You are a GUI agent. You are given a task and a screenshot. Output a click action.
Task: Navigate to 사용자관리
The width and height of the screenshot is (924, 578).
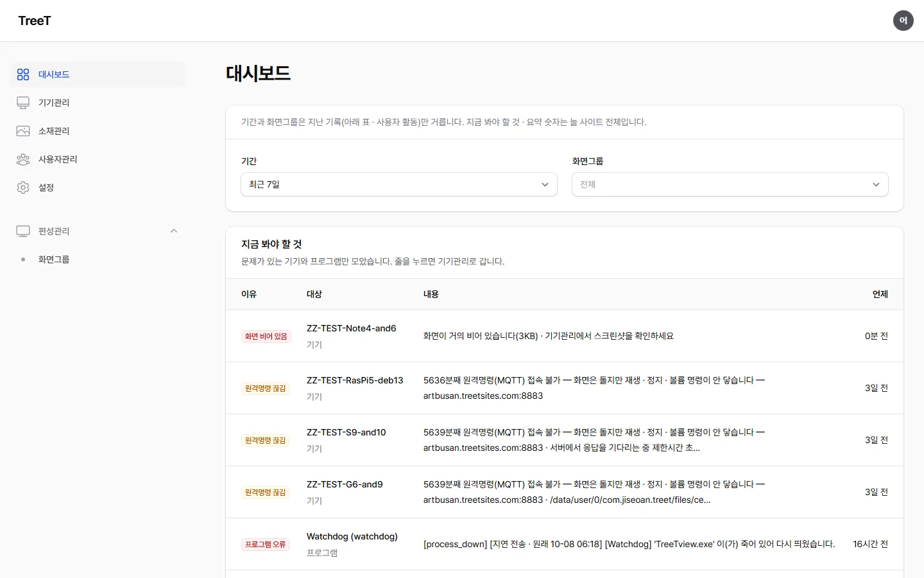coord(98,159)
